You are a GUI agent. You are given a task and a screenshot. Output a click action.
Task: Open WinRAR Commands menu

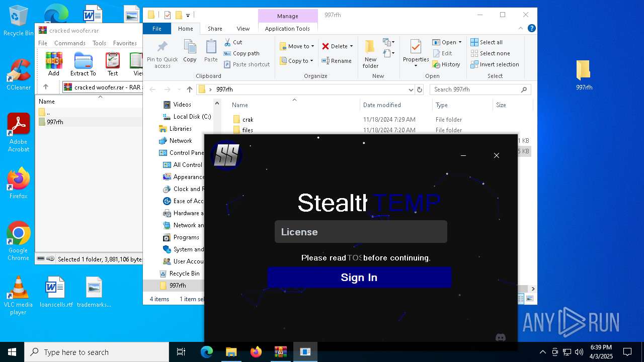click(x=70, y=43)
